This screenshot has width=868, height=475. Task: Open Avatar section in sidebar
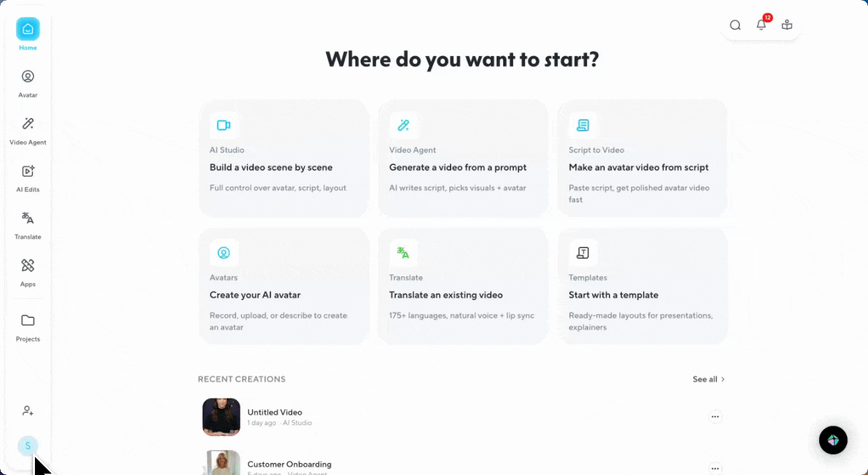[x=28, y=82]
